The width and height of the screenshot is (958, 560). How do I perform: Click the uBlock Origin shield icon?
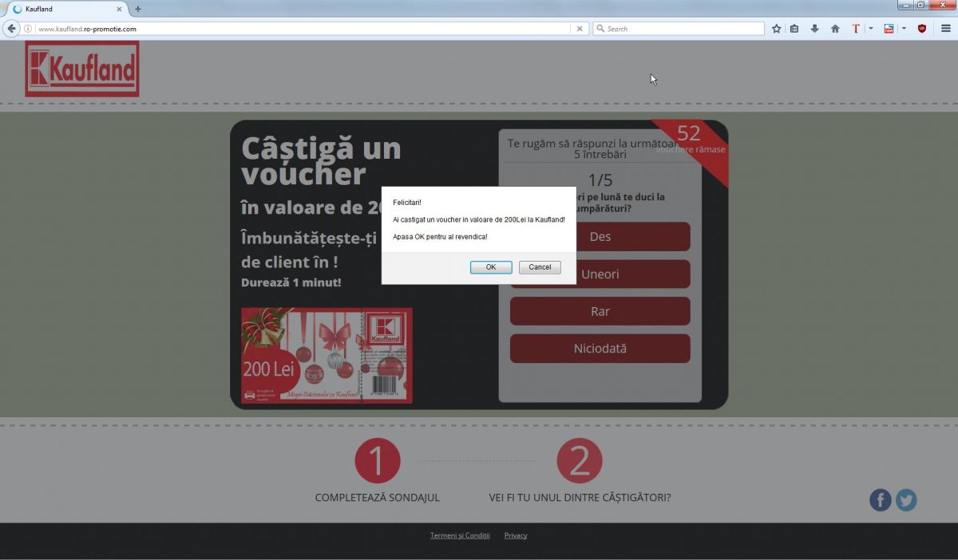coord(922,29)
